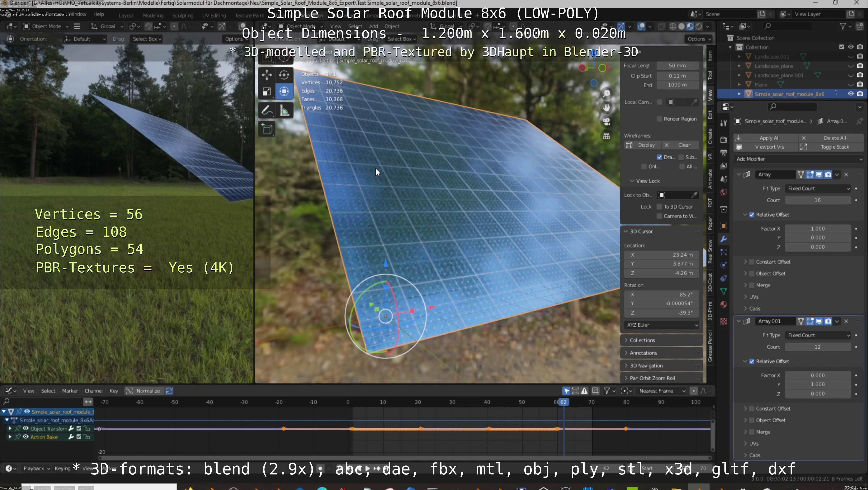Select the Transform tool in the viewport toolbar

tap(284, 91)
